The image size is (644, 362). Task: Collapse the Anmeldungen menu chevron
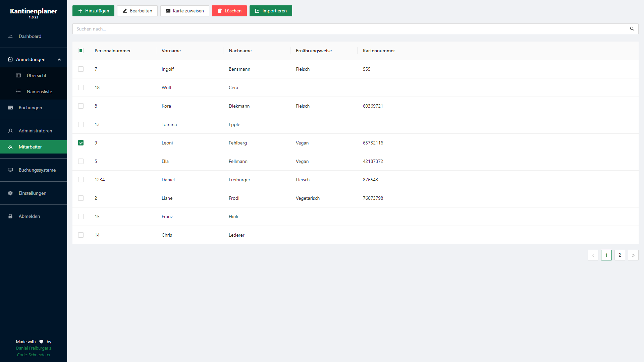coord(59,60)
